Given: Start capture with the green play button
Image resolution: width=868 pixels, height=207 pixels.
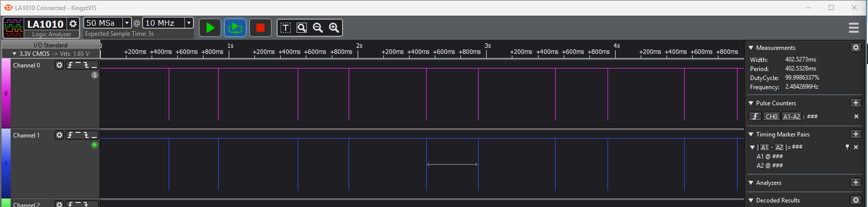Looking at the screenshot, I should click(x=210, y=28).
